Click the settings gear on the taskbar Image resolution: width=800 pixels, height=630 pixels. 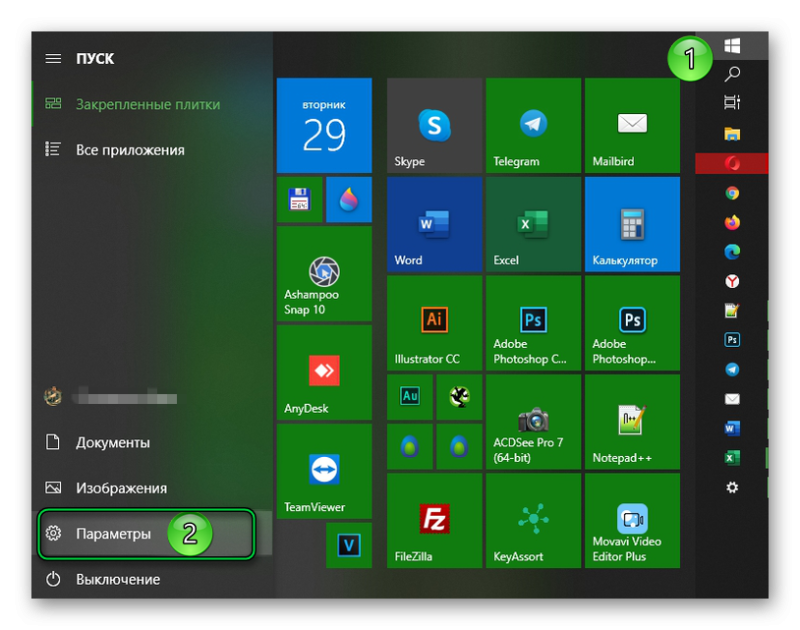(732, 488)
